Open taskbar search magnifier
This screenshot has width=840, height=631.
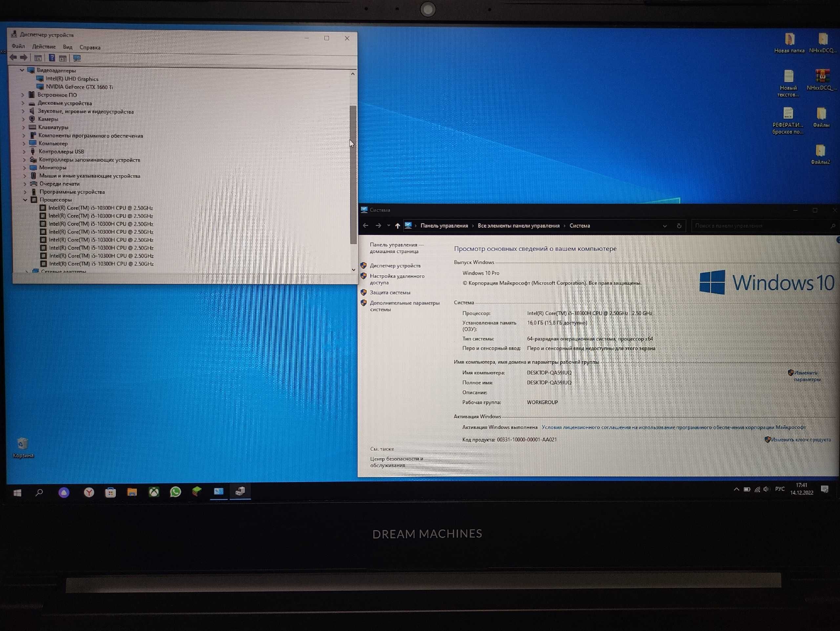tap(39, 492)
